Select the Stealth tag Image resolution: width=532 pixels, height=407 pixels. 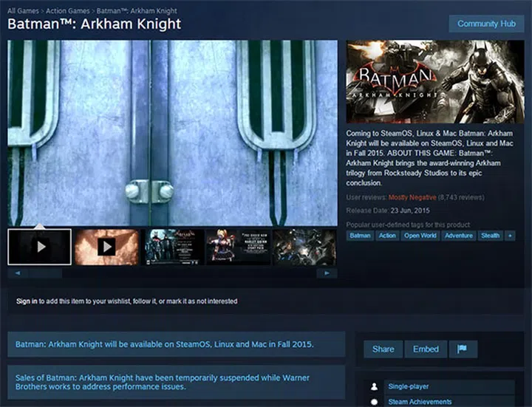tap(491, 236)
